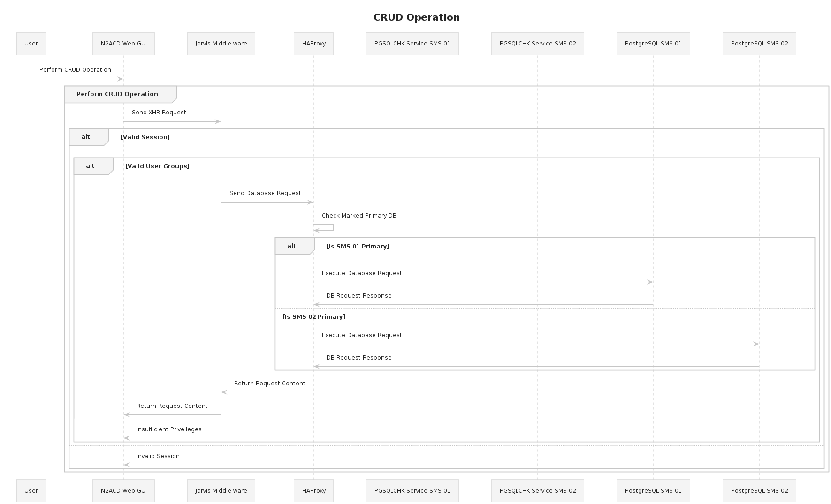Select alt label beside Is SMS 01 Primary
831x504 pixels.
click(292, 246)
